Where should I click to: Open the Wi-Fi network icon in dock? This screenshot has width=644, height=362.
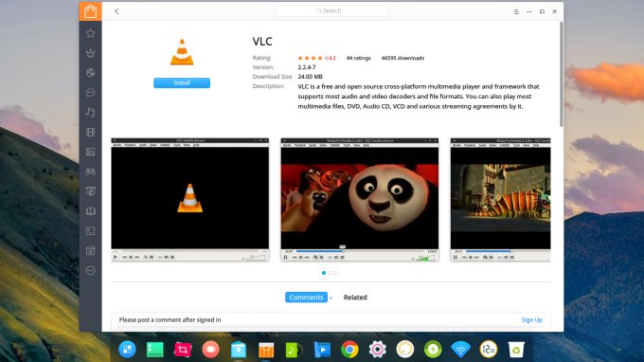[460, 350]
